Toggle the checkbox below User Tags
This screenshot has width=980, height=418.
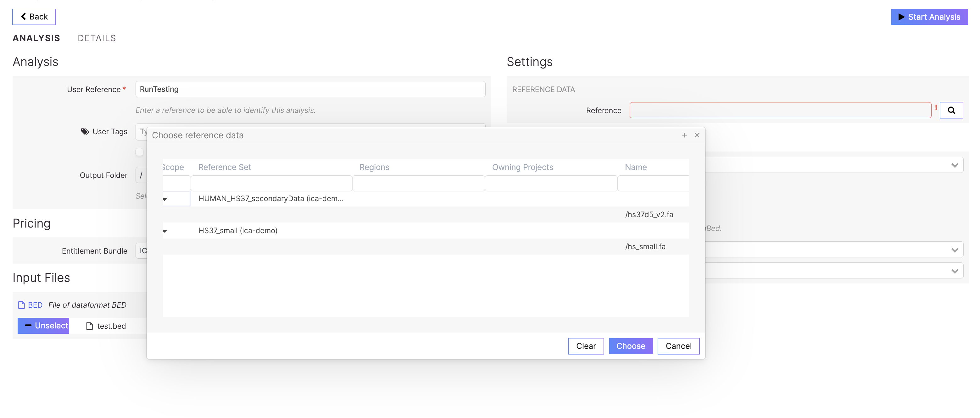click(140, 152)
